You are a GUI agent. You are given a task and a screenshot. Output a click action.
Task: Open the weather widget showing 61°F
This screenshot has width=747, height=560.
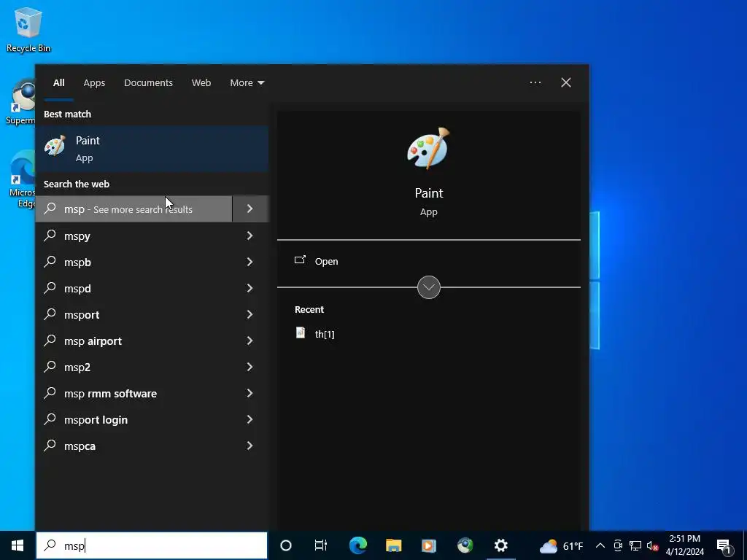(561, 545)
